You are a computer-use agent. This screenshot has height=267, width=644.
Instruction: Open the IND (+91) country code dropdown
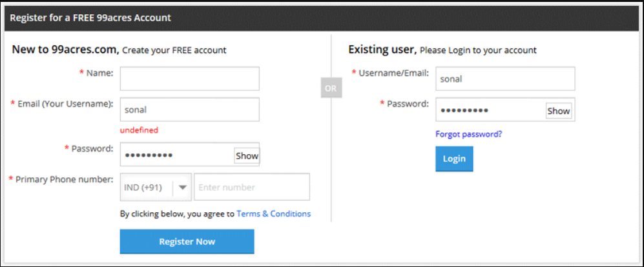pyautogui.click(x=149, y=188)
